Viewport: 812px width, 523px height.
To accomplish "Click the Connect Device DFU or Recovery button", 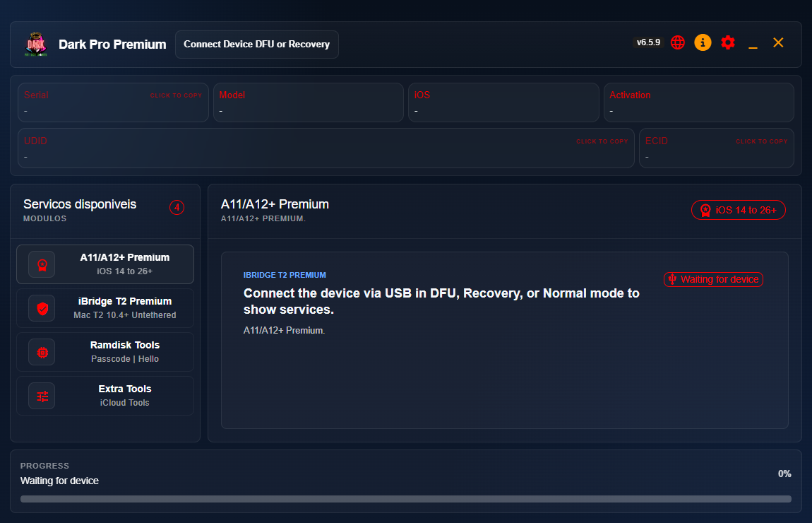I will coord(257,44).
